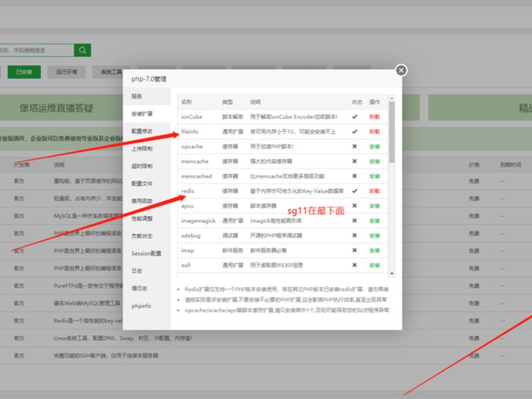This screenshot has height=399, width=532.
Task: Click the exif status cross icon
Action: 354,265
